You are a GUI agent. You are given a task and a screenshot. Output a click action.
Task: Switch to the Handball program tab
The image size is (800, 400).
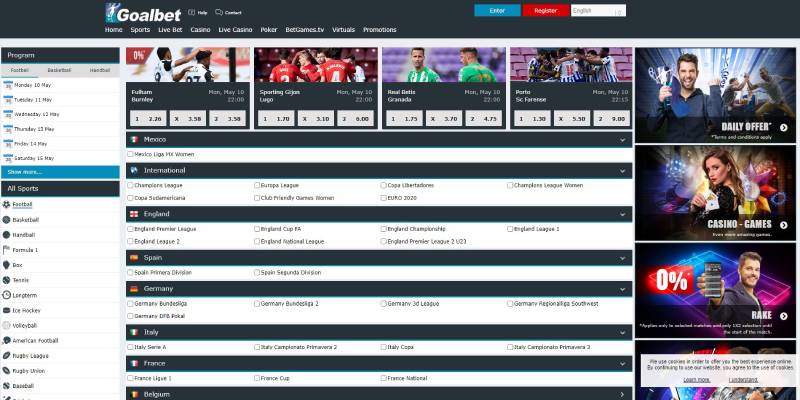99,70
